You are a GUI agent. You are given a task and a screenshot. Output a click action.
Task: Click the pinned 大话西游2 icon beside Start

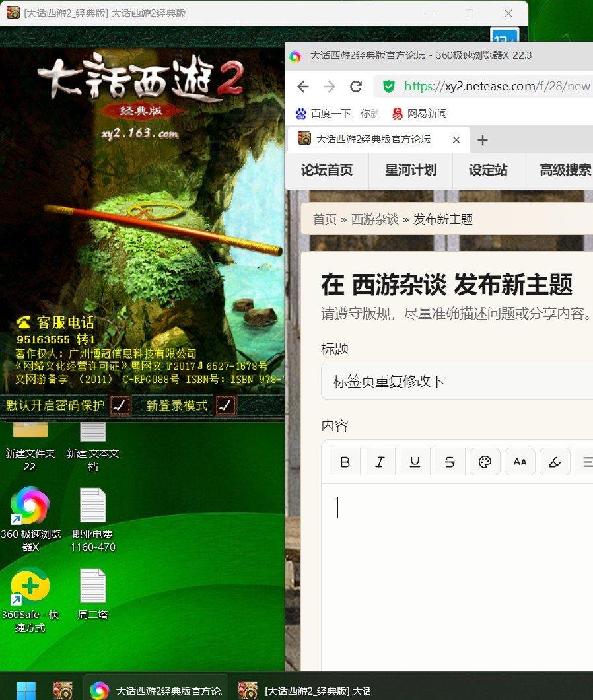tap(63, 690)
